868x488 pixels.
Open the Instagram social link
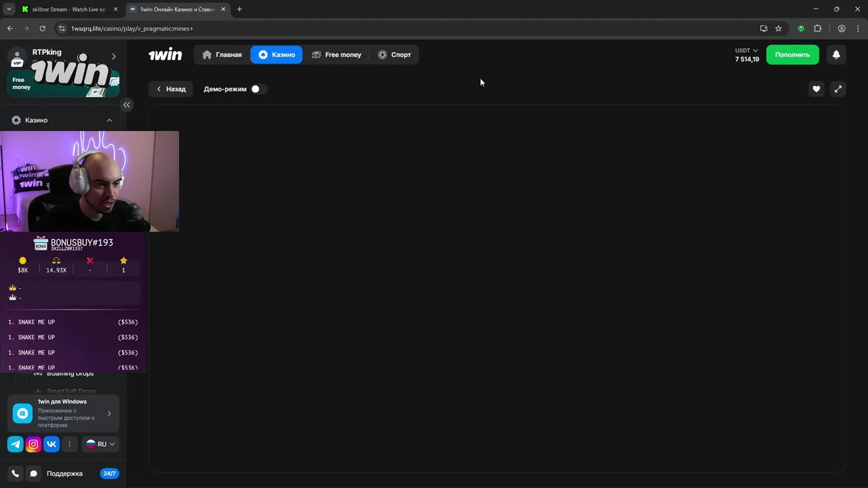coord(33,445)
